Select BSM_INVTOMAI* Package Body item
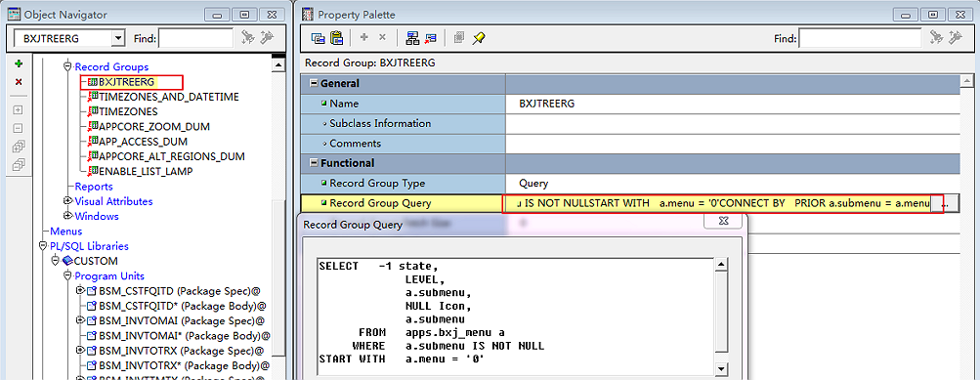The image size is (980, 380). click(185, 336)
